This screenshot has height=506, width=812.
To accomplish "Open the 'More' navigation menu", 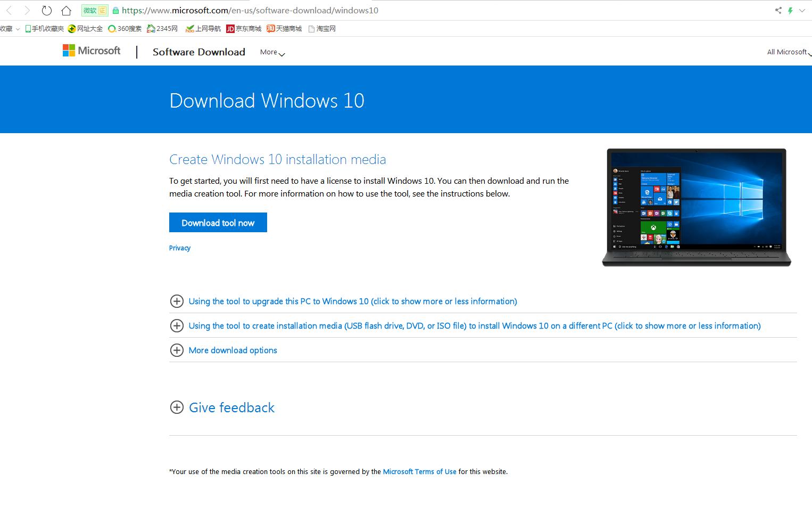I will pos(271,52).
